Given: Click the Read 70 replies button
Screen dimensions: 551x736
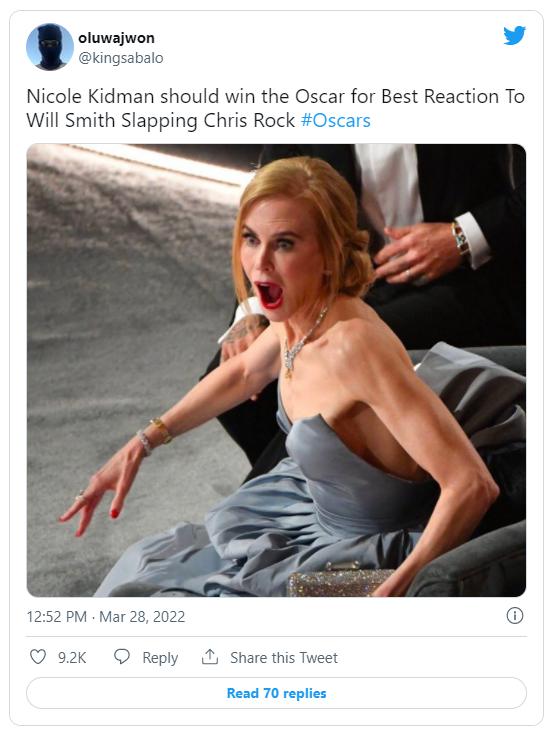Looking at the screenshot, I should coord(276,693).
